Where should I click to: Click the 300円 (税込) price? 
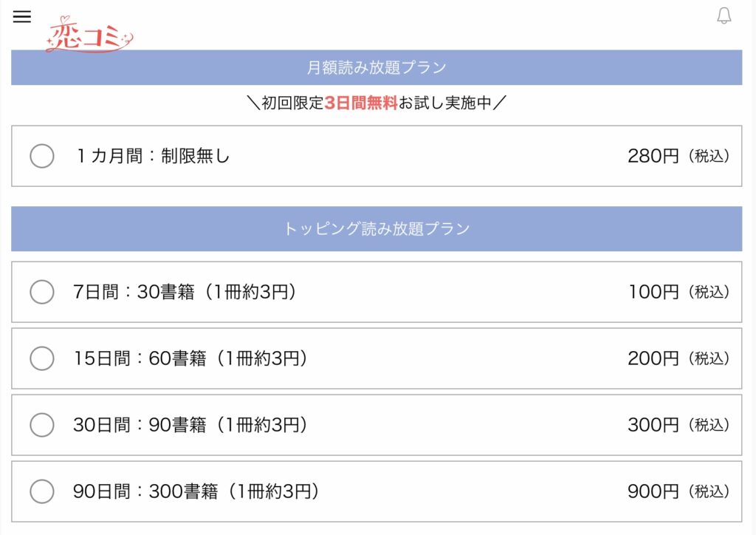pos(678,425)
